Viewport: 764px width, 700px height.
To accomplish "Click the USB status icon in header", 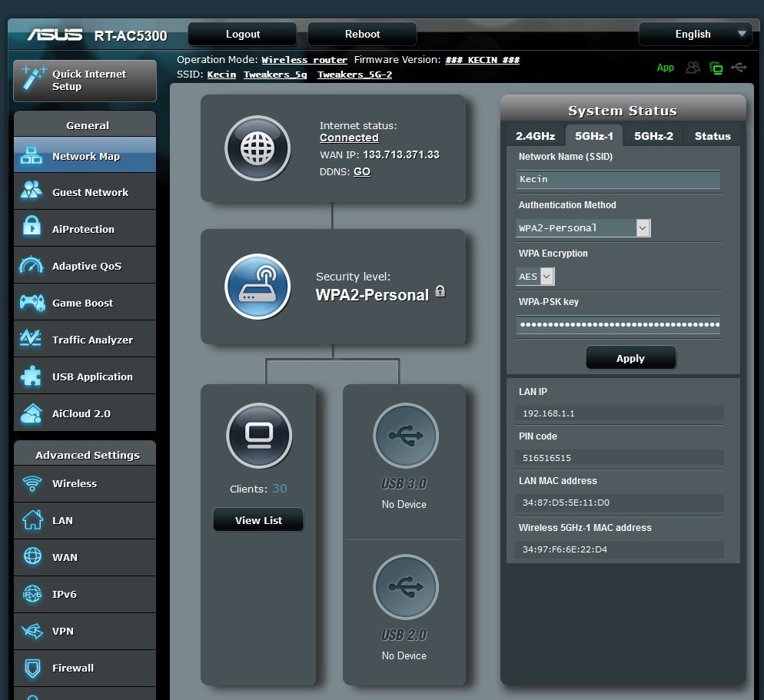I will (x=739, y=67).
